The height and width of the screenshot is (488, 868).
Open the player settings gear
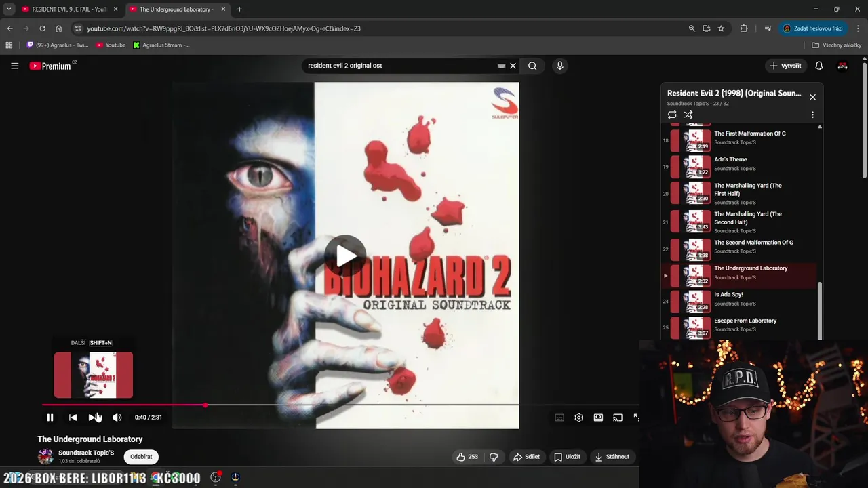[578, 418]
